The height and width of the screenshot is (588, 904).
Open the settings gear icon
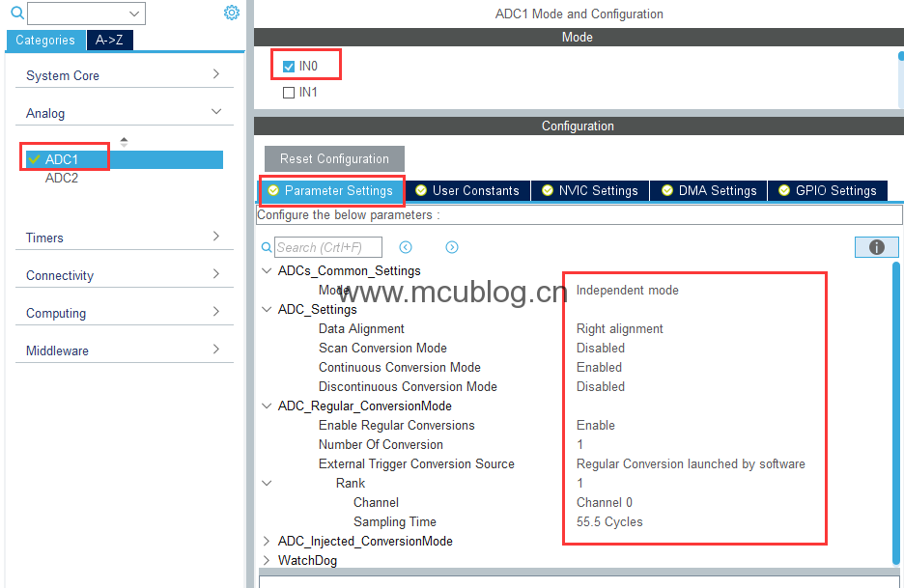(x=232, y=13)
